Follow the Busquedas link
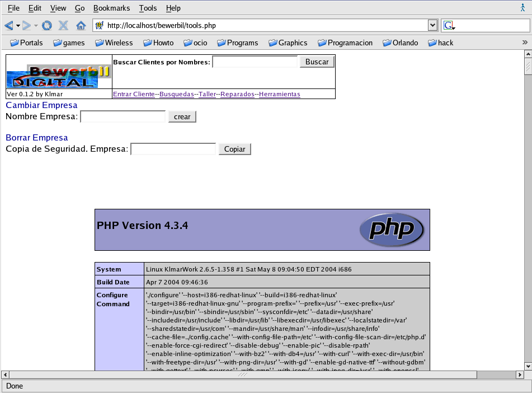 click(x=176, y=94)
